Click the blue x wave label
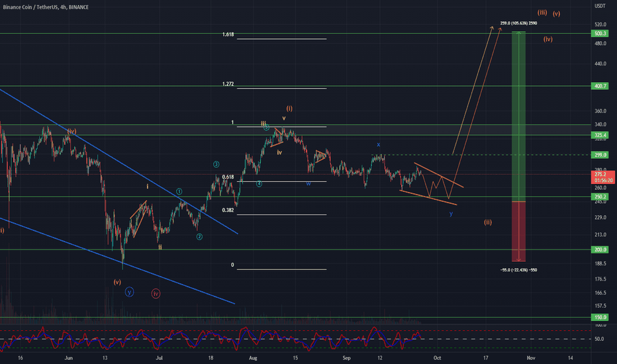This screenshot has height=364, width=617. coord(379,145)
